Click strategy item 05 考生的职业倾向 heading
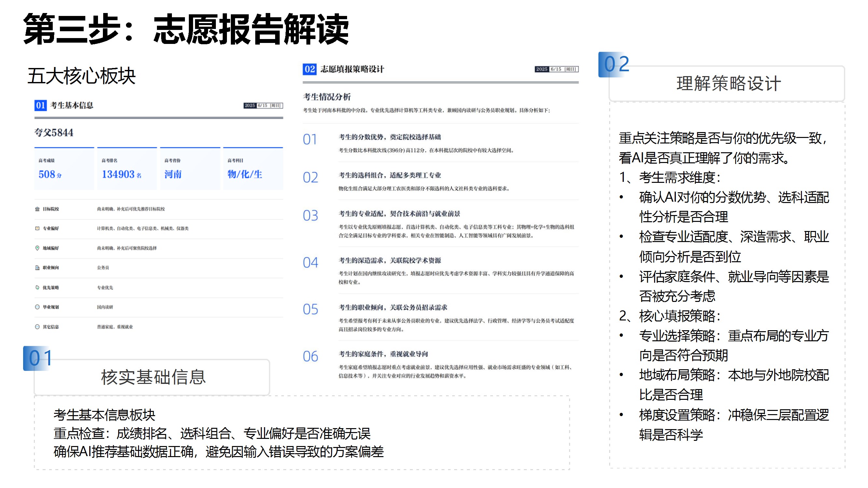The width and height of the screenshot is (868, 488). click(x=393, y=308)
